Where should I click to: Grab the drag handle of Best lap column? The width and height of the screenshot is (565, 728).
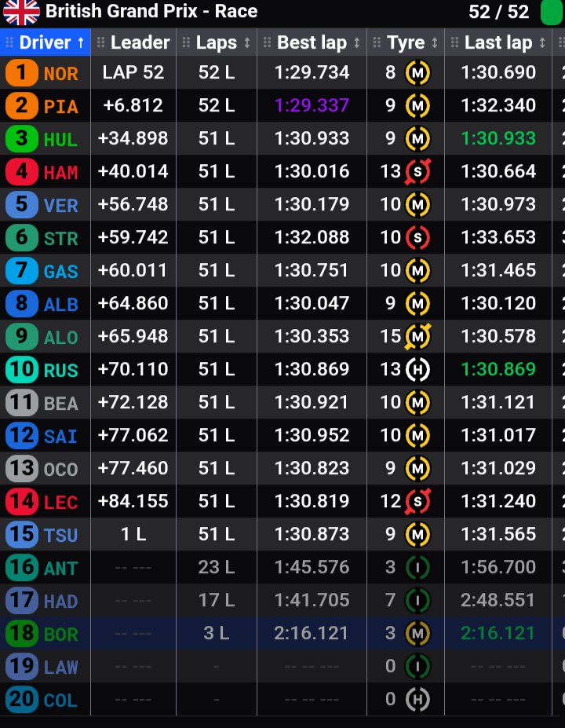(267, 42)
